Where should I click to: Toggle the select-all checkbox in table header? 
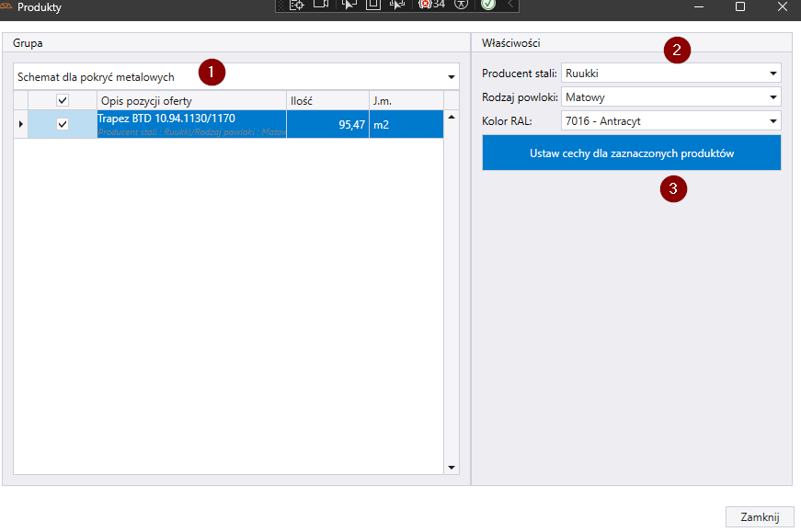(63, 100)
